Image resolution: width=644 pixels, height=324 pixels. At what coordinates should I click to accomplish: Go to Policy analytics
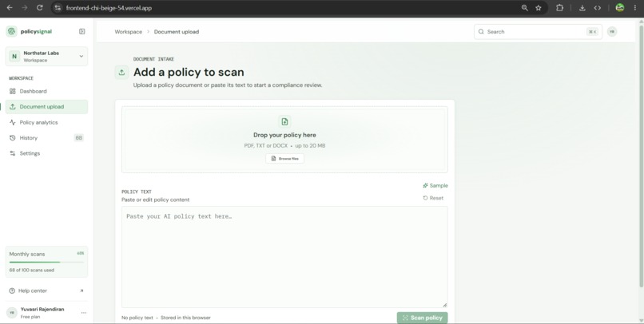point(46,122)
